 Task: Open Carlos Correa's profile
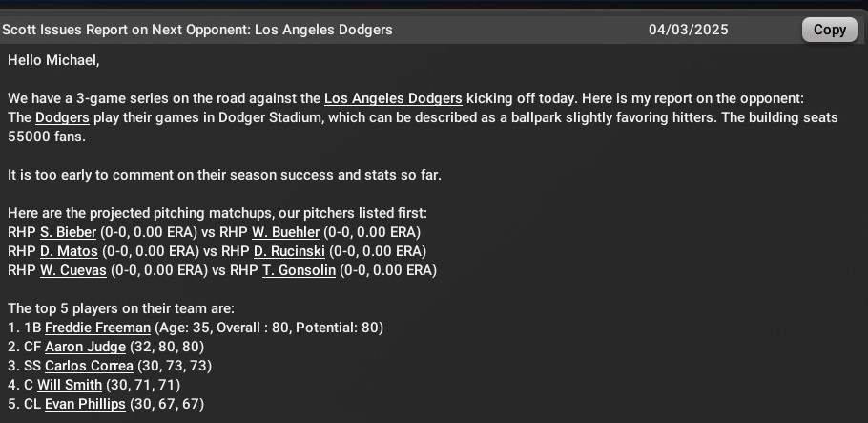click(89, 366)
